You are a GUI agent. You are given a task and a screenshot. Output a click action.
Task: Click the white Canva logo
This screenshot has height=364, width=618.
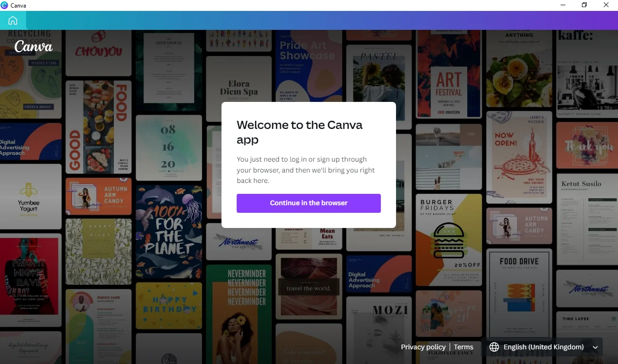pos(33,46)
